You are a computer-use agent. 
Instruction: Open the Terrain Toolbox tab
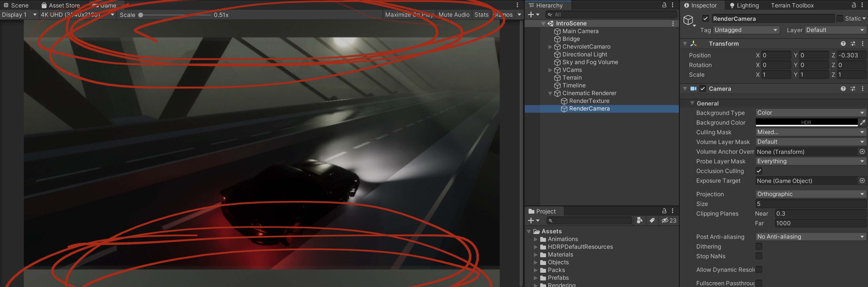(x=792, y=5)
